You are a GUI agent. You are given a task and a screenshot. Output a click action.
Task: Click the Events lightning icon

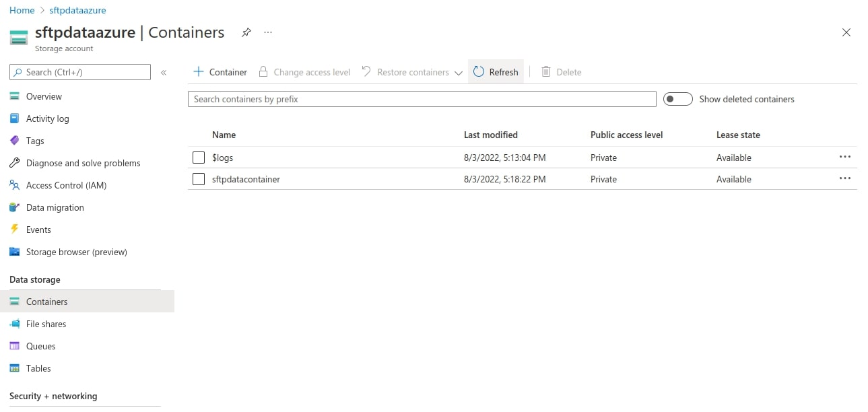tap(15, 230)
